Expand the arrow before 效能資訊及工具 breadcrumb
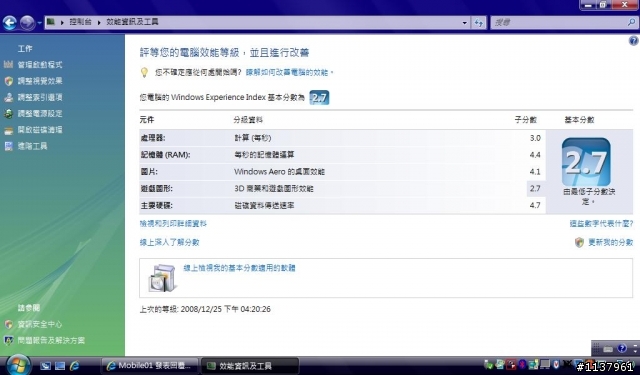This screenshot has height=375, width=640. click(99, 22)
